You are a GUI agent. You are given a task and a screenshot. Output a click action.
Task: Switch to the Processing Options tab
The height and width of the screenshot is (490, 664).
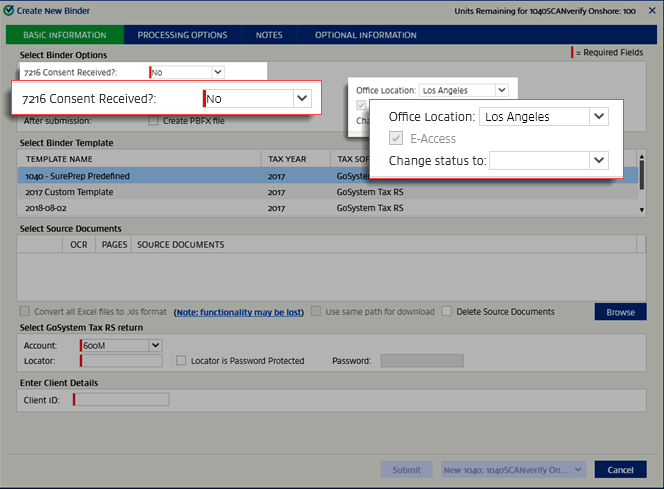[181, 35]
